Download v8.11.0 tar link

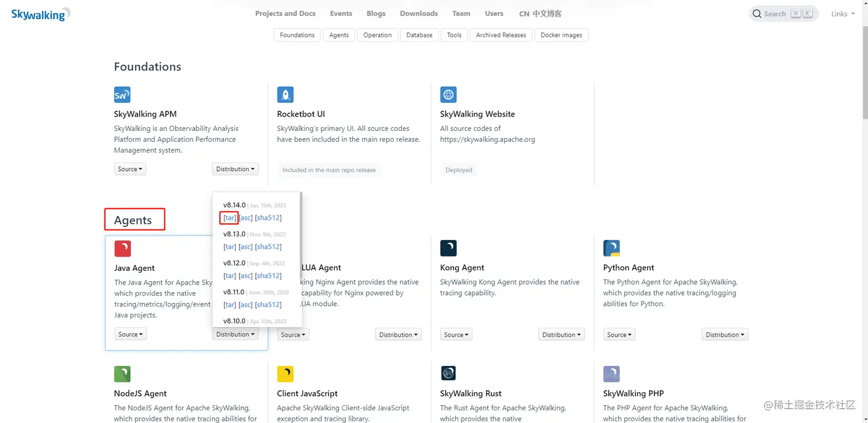click(x=230, y=305)
